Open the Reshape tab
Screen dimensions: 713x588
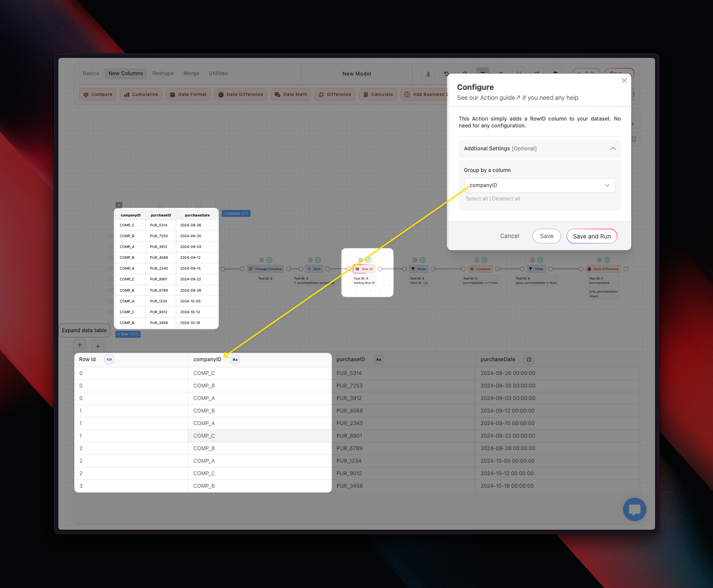[163, 73]
